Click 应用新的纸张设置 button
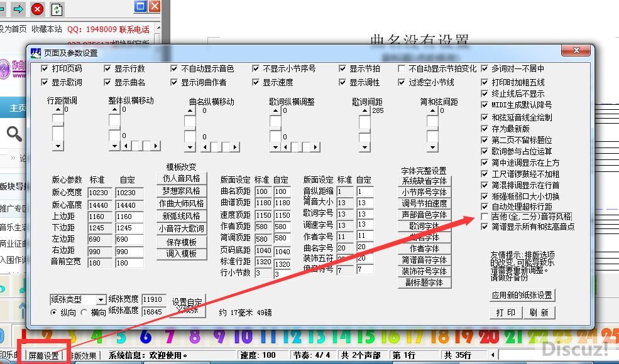This screenshot has height=364, width=619. click(x=522, y=295)
